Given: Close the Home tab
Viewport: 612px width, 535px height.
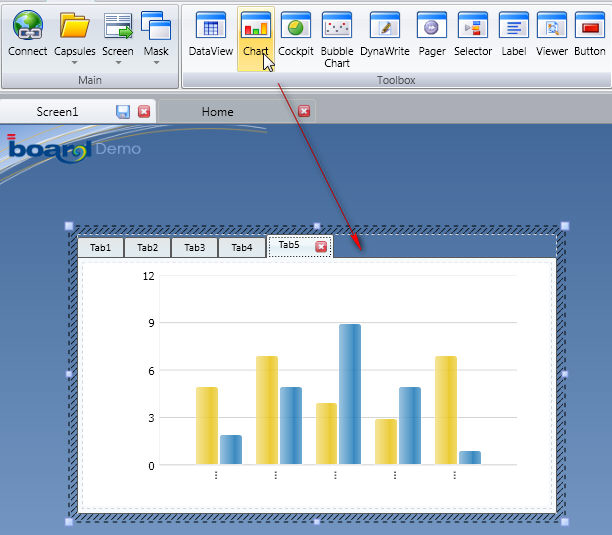Looking at the screenshot, I should click(304, 111).
